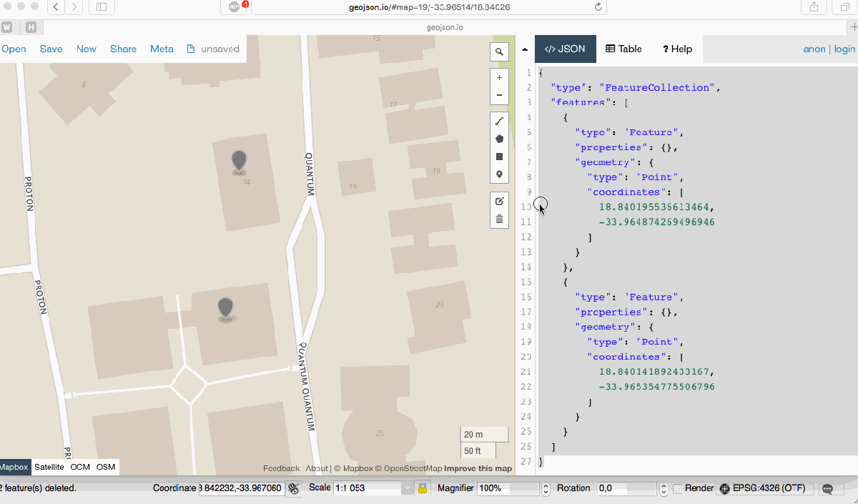Toggle the Render checkbox
Viewport: 858px width, 504px height.
[x=677, y=489]
